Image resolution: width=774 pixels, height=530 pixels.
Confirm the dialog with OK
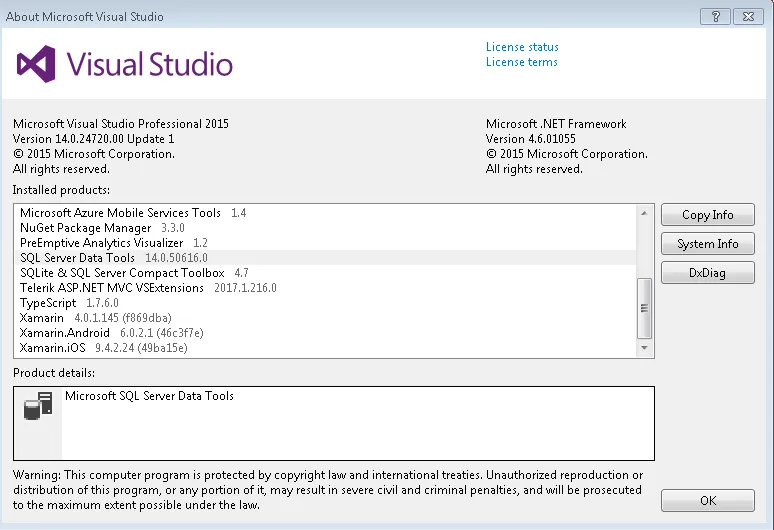click(x=707, y=500)
